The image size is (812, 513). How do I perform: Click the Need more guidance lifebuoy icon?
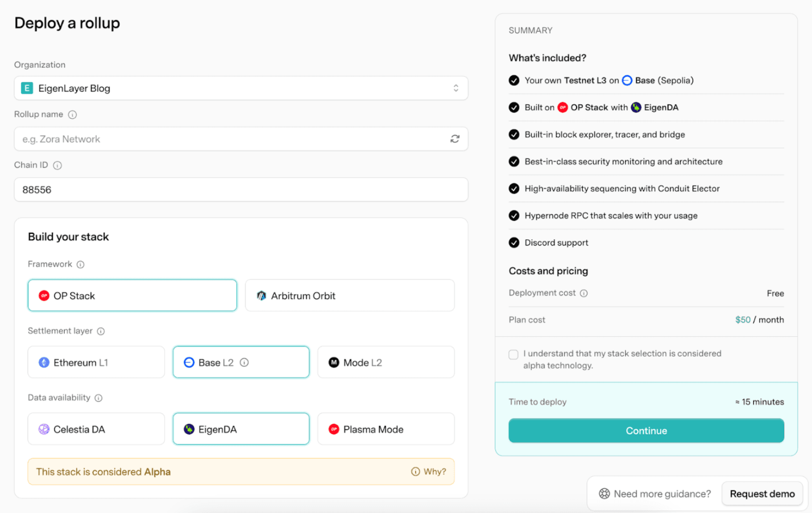coord(604,494)
